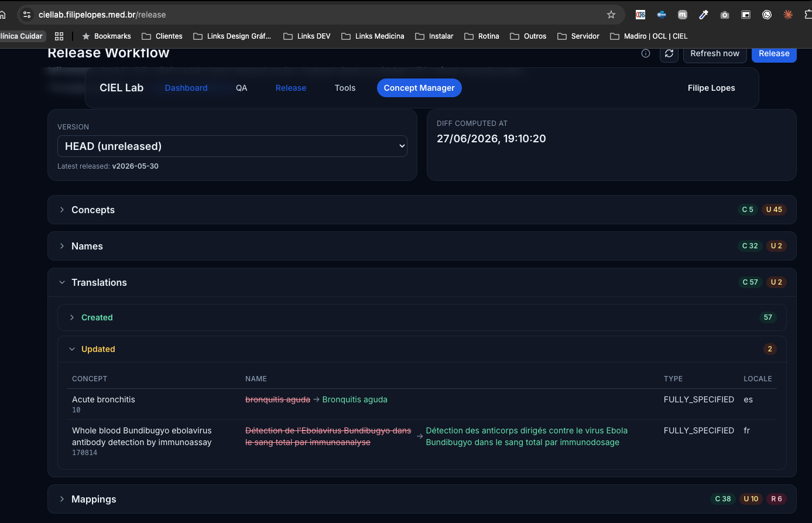812x523 pixels.
Task: Click the Concepts U 45 badge
Action: [774, 210]
